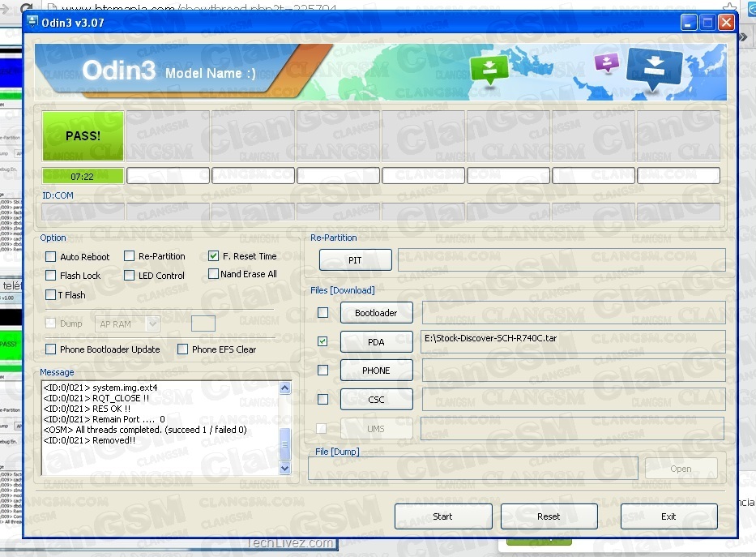
Task: Tick the Phone EFS Clear checkbox
Action: pos(183,349)
